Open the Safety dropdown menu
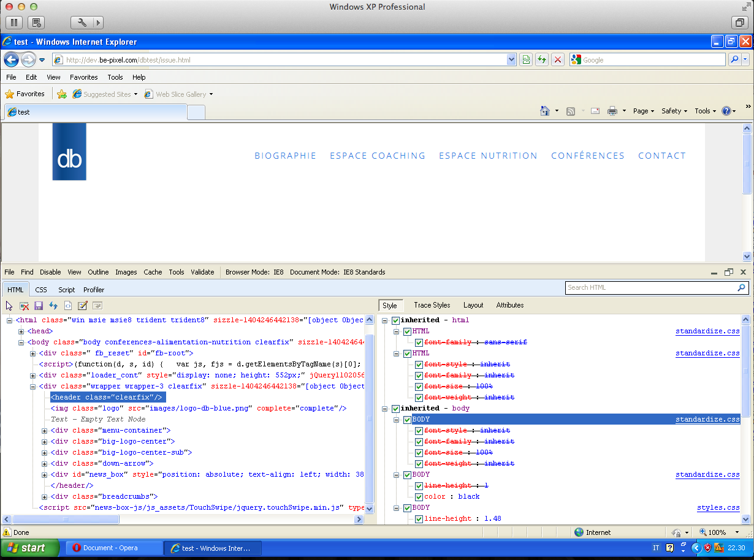This screenshot has height=560, width=754. 674,111
